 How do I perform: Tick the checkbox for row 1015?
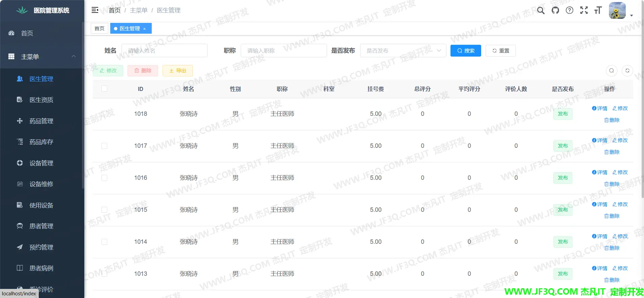click(105, 210)
